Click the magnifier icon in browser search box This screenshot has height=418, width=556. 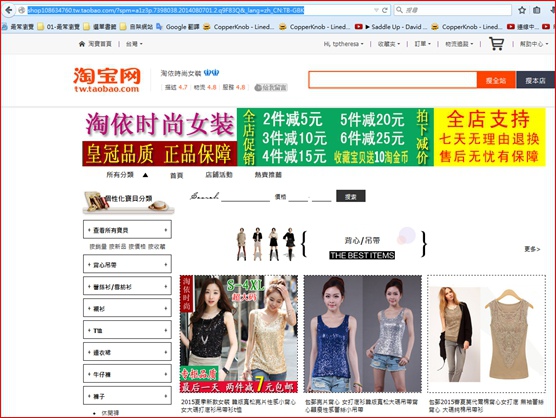tap(399, 10)
